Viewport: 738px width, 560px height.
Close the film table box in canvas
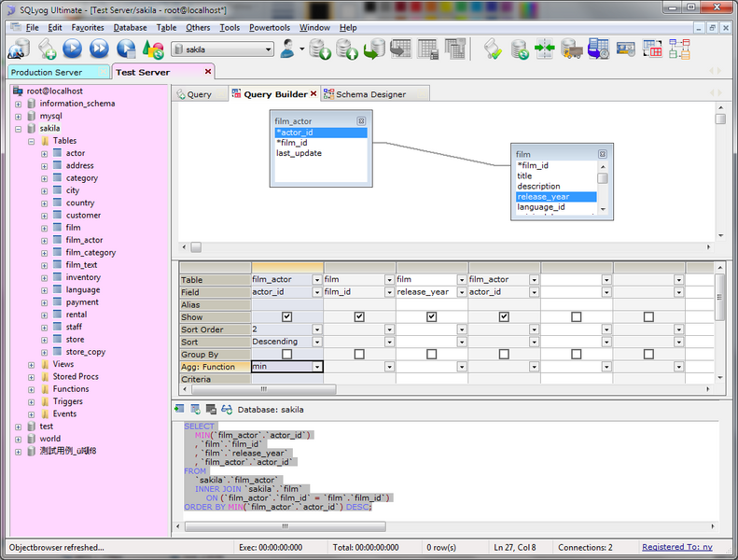(x=602, y=154)
